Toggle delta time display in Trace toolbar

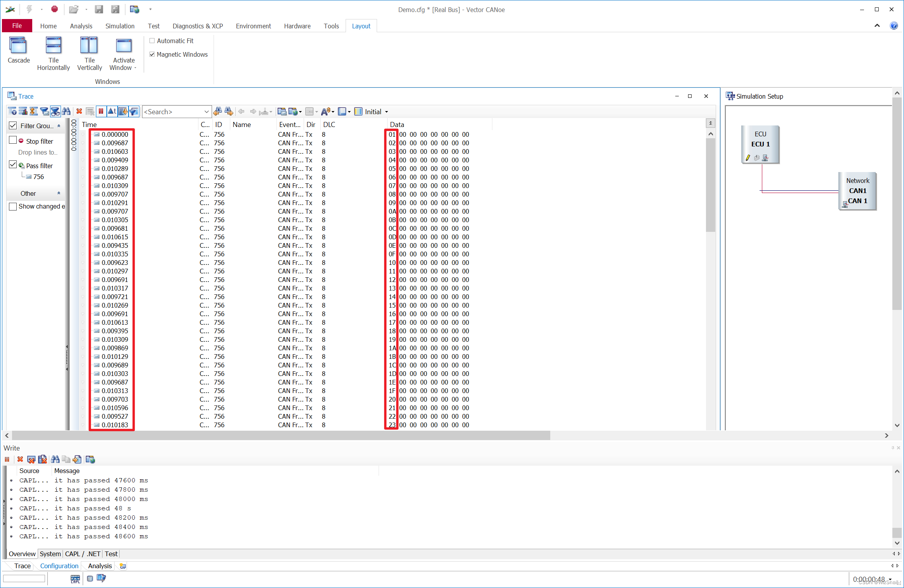pyautogui.click(x=112, y=111)
